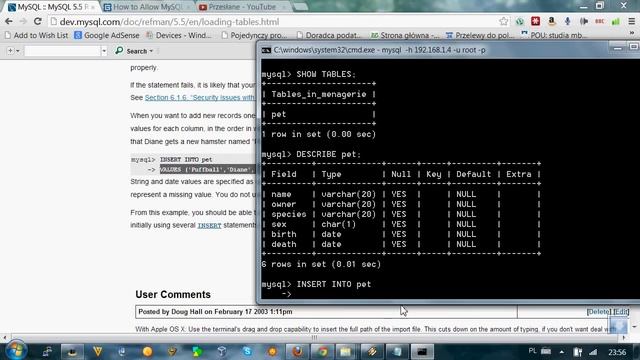This screenshot has width=640, height=360.
Task: Reload the current page
Action: (38, 21)
